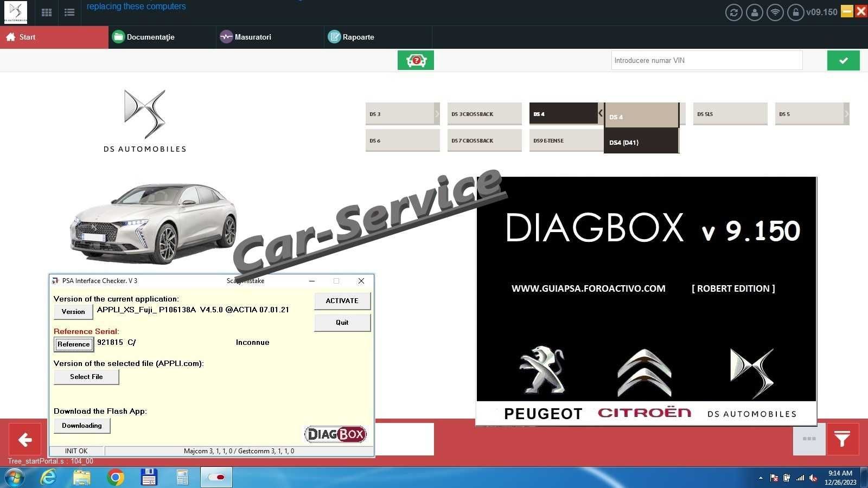The width and height of the screenshot is (868, 488).
Task: Choose DS 4 in the submenu
Action: 641,115
